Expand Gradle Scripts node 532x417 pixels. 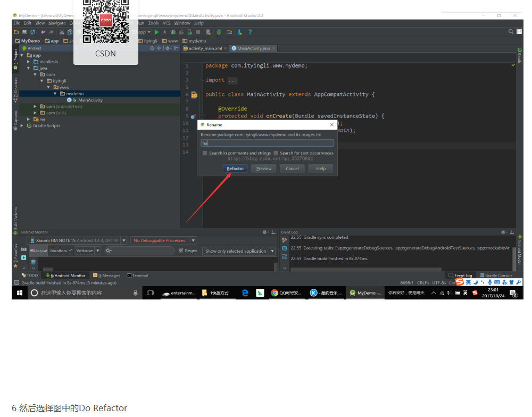[x=22, y=126]
